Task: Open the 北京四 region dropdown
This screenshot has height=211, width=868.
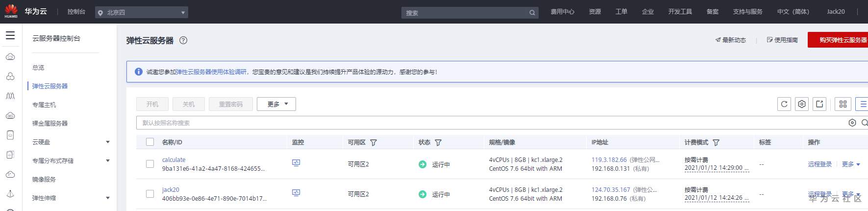Action: [142, 12]
